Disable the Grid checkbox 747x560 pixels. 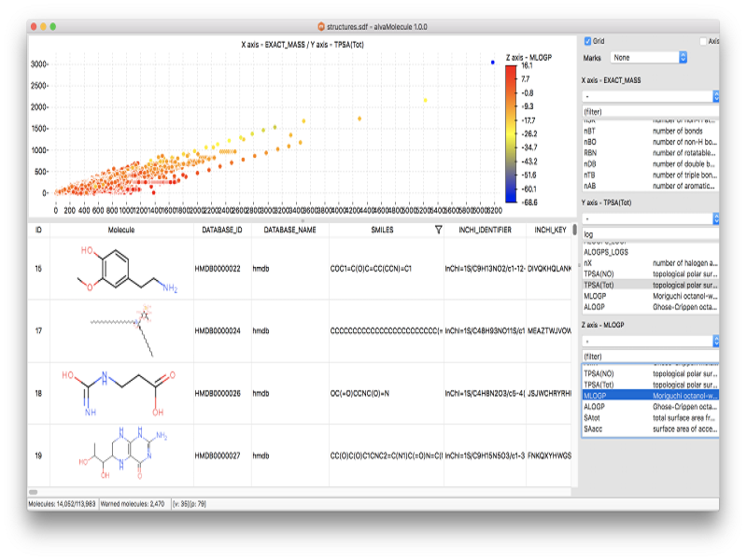[587, 41]
